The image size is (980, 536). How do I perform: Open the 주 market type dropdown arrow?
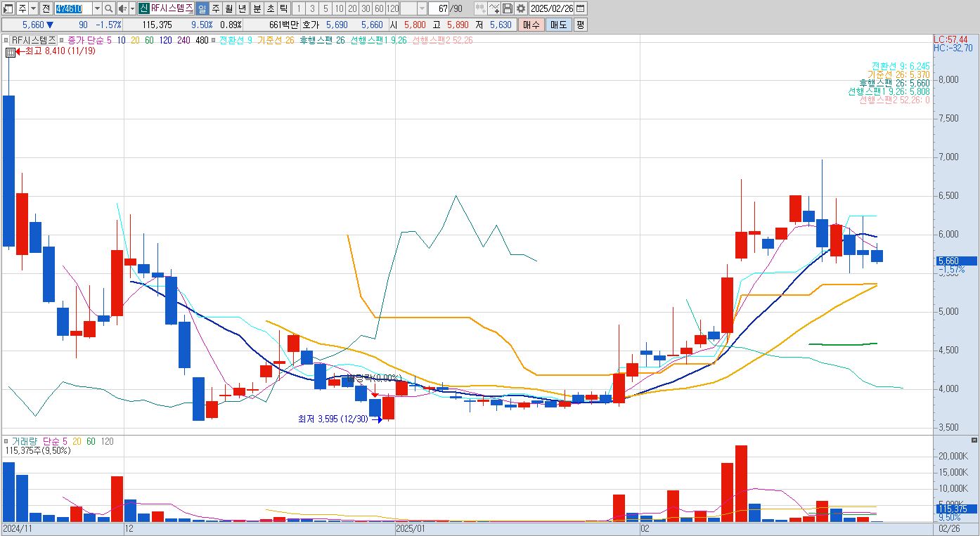click(x=33, y=8)
